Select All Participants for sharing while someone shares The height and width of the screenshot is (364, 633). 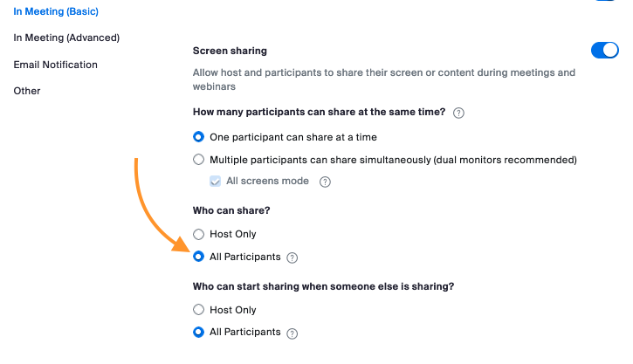[199, 332]
